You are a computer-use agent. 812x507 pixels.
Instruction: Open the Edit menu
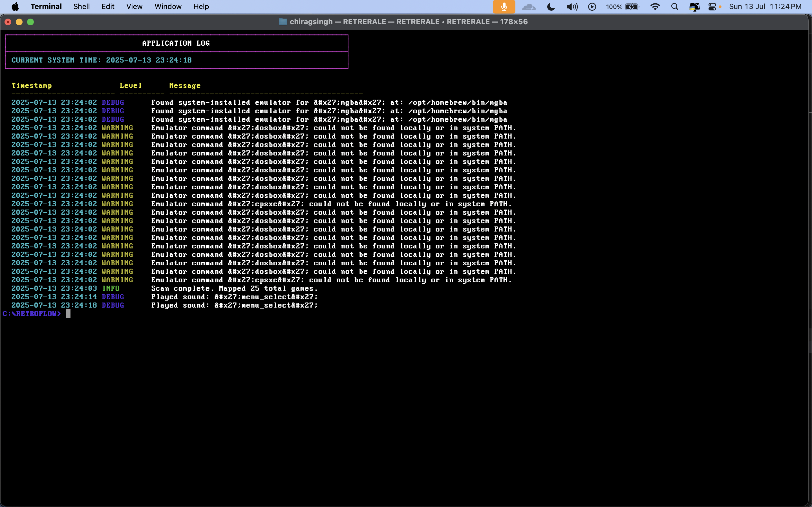coord(108,7)
